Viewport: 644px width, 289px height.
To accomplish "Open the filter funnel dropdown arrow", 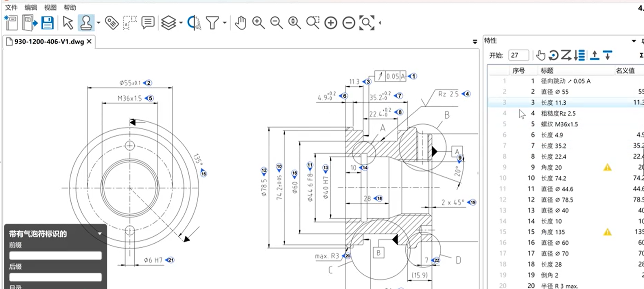I will (x=225, y=23).
